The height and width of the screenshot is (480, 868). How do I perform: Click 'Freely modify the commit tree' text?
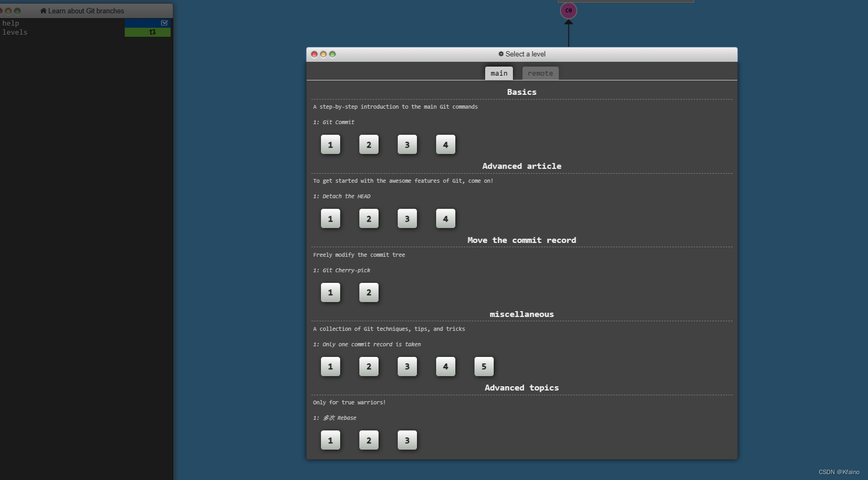click(359, 255)
